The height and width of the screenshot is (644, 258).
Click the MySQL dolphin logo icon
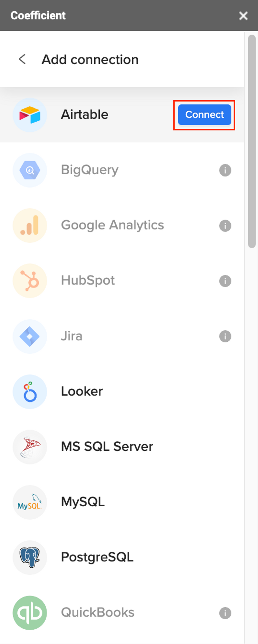(30, 502)
